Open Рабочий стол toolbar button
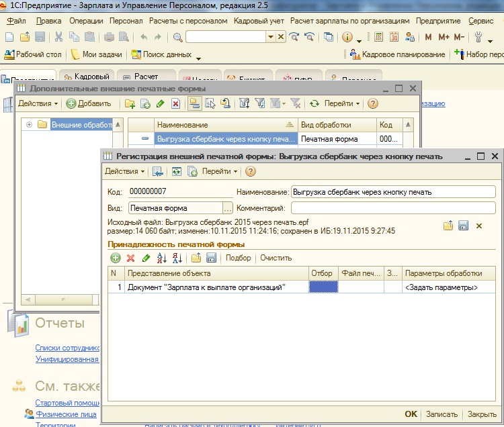This screenshot has width=504, height=427. pos(33,54)
